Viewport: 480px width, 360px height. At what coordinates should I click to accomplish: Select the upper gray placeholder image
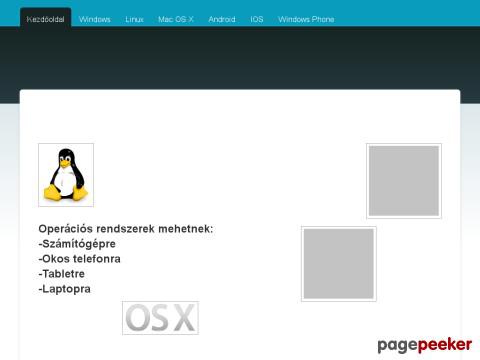[x=404, y=181]
